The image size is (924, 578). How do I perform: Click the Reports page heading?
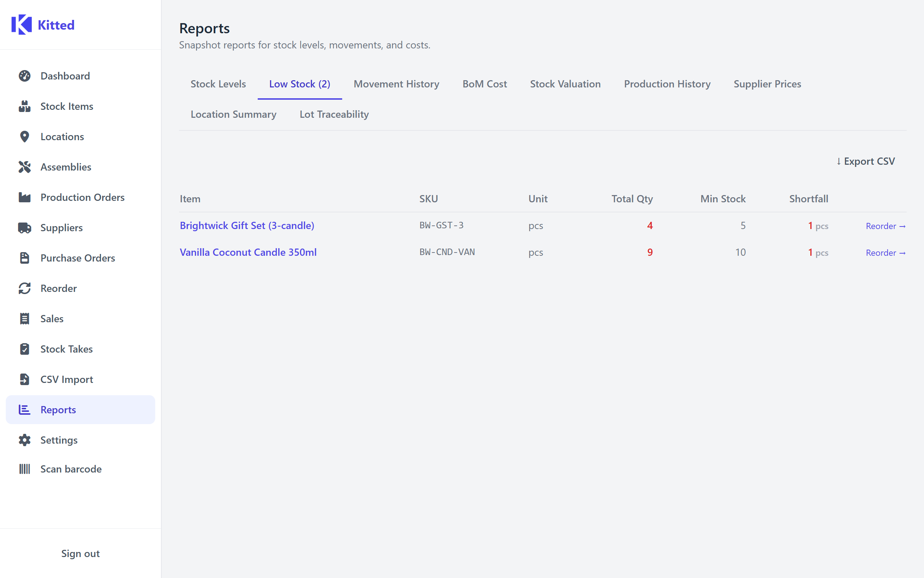[204, 29]
